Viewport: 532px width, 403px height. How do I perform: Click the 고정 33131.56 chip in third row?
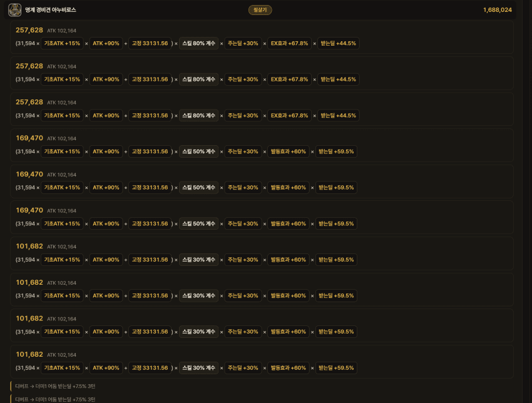tap(150, 116)
